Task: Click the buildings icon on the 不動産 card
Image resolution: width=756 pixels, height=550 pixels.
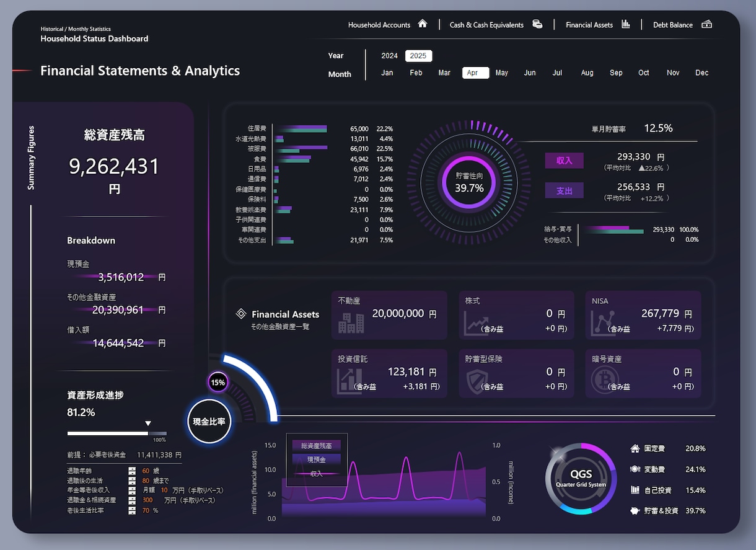Action: coord(352,322)
